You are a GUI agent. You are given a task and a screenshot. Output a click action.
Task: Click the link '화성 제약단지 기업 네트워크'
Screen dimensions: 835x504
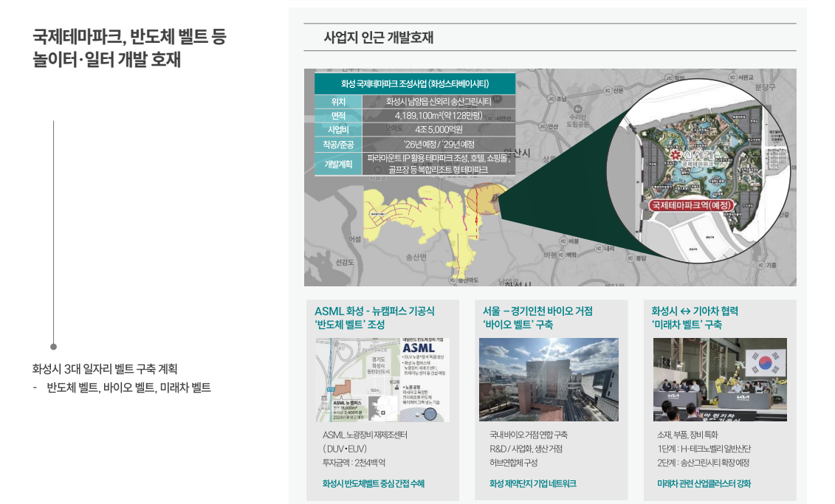pos(532,483)
